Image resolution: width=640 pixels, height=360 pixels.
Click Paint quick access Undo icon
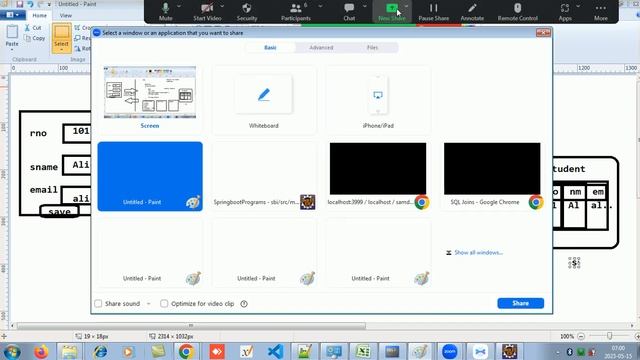point(30,4)
